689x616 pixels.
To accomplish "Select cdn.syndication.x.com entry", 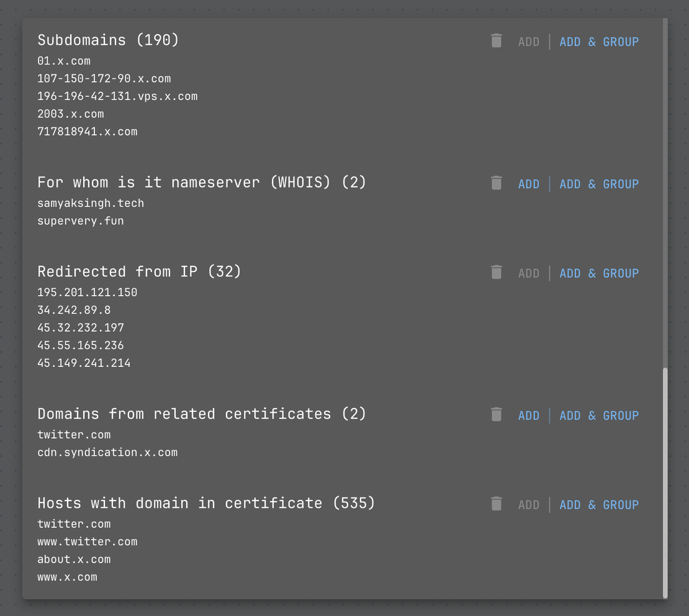I will click(108, 452).
